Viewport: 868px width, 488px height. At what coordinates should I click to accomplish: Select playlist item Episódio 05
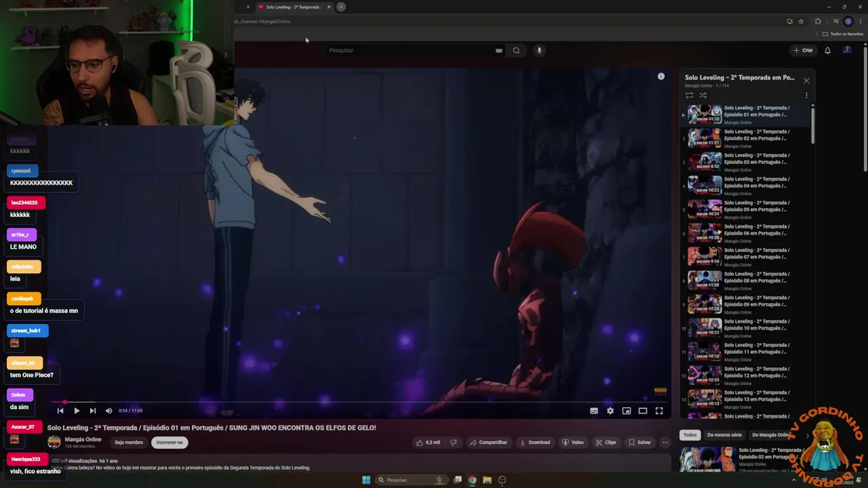pyautogui.click(x=746, y=209)
